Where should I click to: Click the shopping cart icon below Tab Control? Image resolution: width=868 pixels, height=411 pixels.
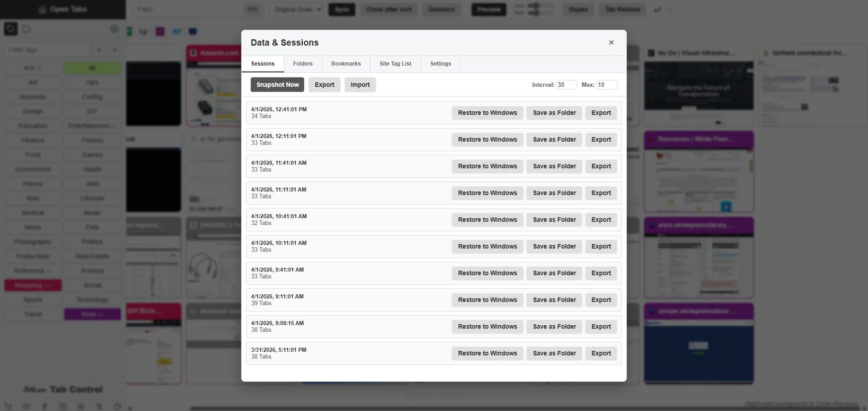tap(8, 406)
